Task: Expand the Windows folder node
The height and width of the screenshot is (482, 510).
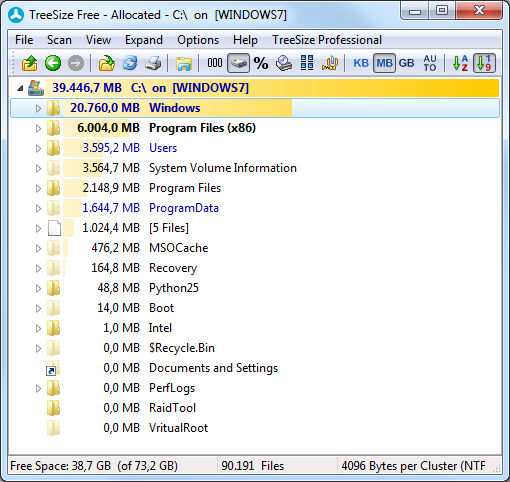Action: click(38, 108)
